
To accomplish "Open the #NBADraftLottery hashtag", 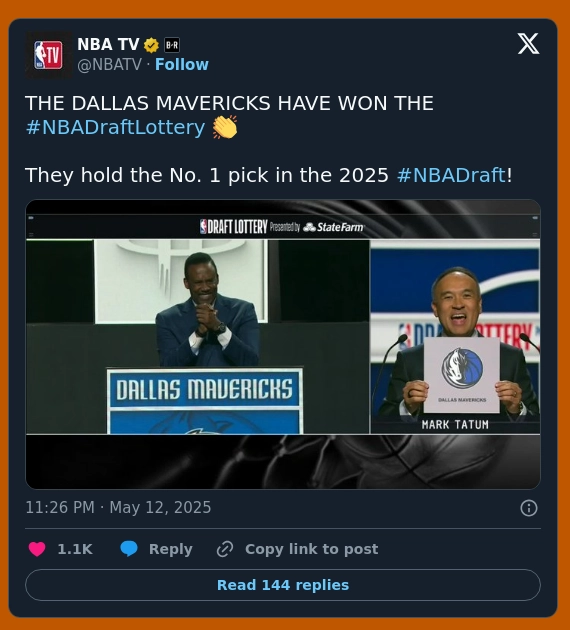I will [115, 127].
